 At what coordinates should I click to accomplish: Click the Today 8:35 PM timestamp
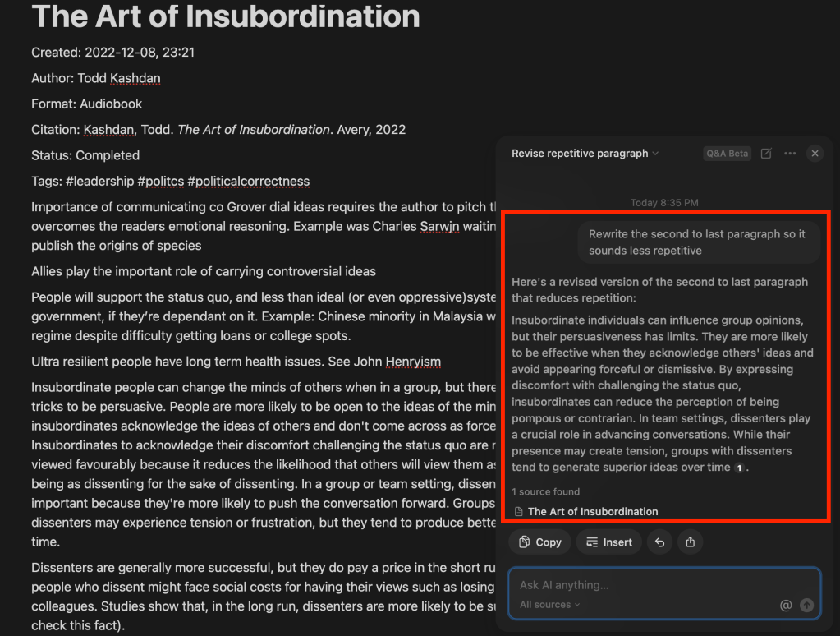(665, 202)
